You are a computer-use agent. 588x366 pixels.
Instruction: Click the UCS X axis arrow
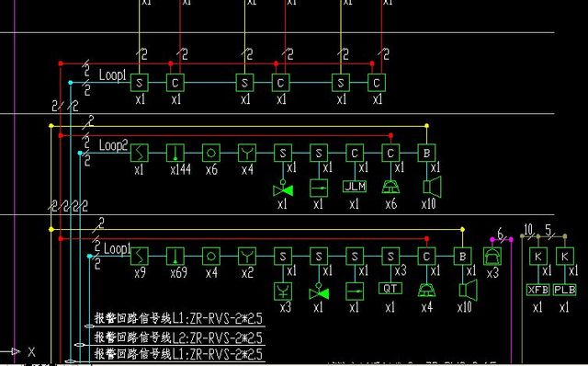click(15, 351)
